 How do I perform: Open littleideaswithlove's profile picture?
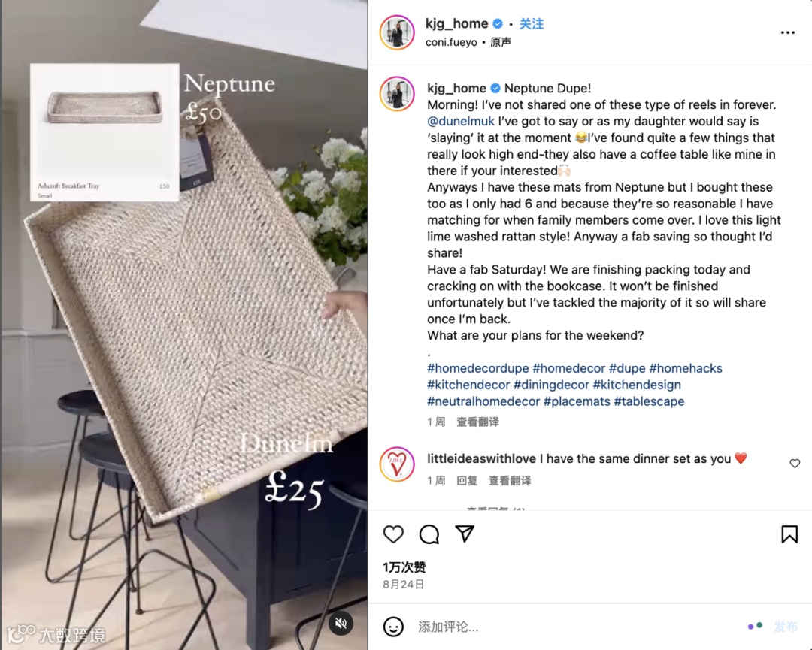pos(397,464)
